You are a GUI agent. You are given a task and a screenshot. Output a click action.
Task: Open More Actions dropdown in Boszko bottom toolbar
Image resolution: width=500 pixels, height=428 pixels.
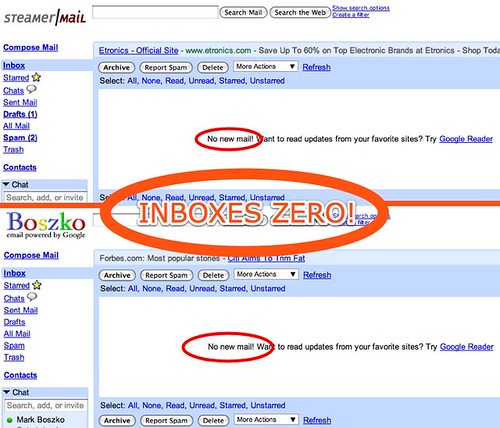[x=266, y=419]
